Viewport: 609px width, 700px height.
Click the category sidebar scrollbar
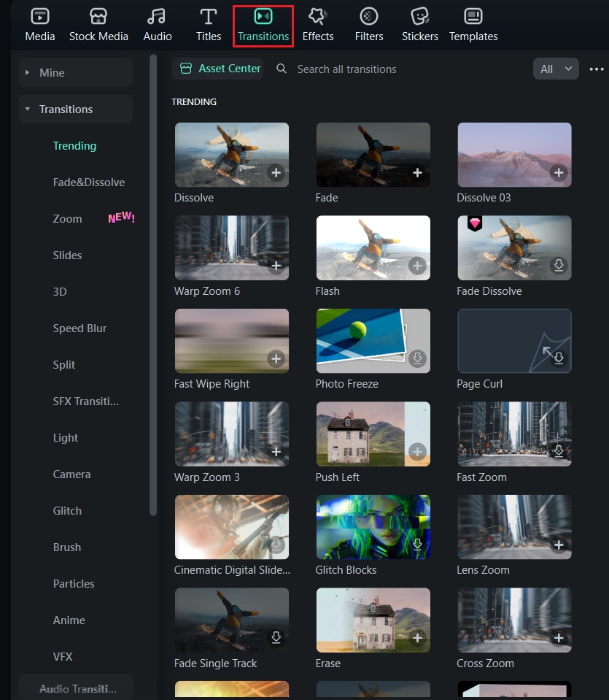153,285
